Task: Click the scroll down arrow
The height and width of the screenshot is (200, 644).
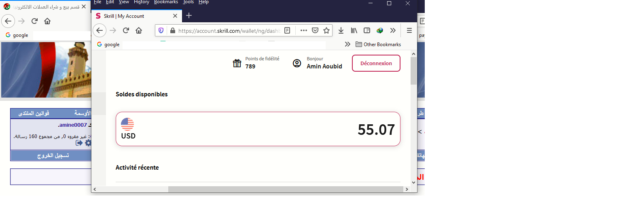Action: tap(413, 183)
